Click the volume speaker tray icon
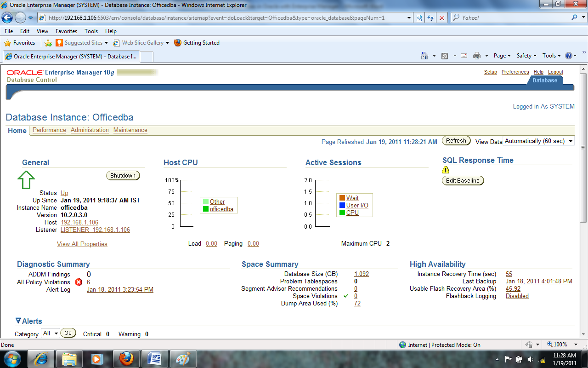Image resolution: width=588 pixels, height=368 pixels. click(x=531, y=359)
